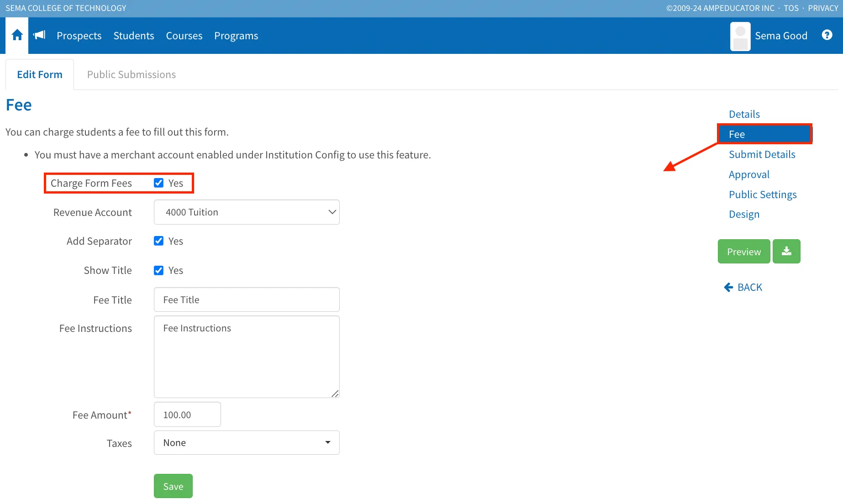Viewport: 843px width, 504px height.
Task: Click the Fee Amount field
Action: tap(187, 415)
